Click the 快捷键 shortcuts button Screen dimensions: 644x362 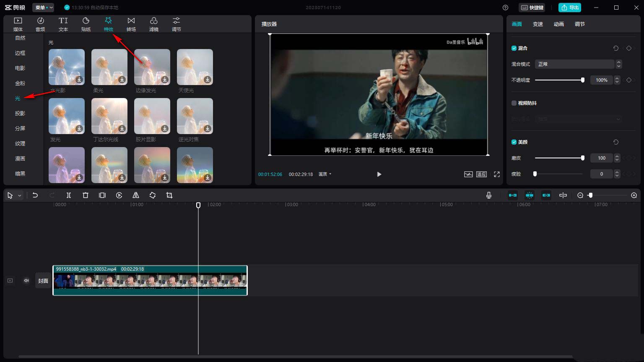pos(532,8)
